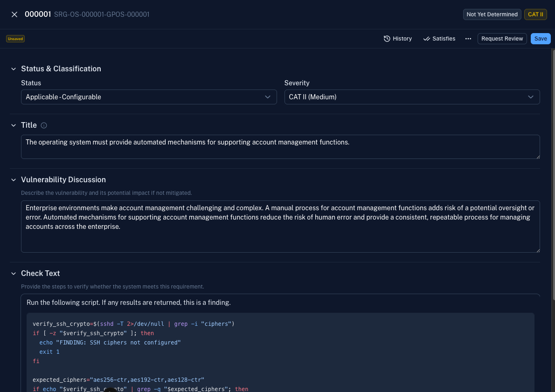Close the finding editor with the X icon
The image size is (555, 392).
point(14,14)
